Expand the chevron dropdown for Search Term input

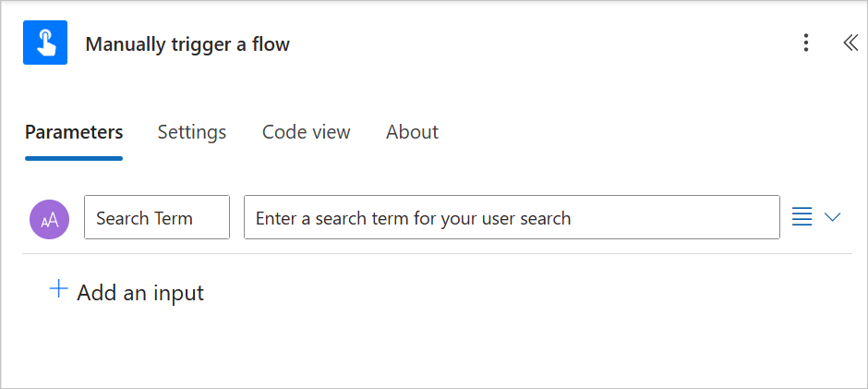[833, 217]
